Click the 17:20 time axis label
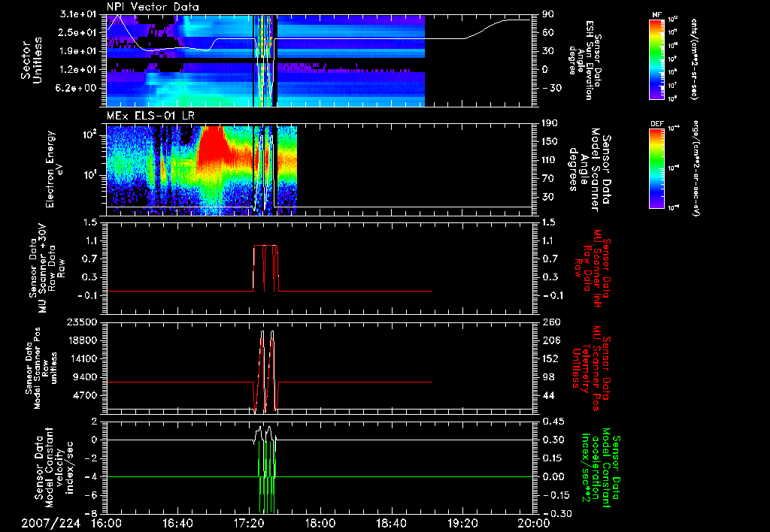 [x=249, y=523]
